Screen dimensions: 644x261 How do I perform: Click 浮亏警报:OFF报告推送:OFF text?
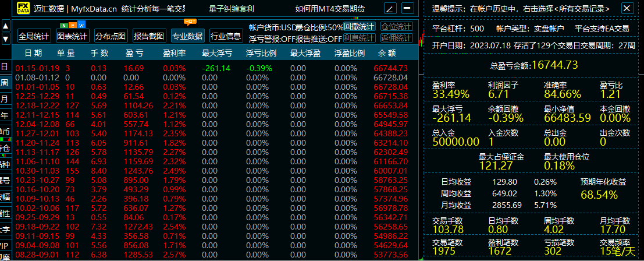coord(296,39)
